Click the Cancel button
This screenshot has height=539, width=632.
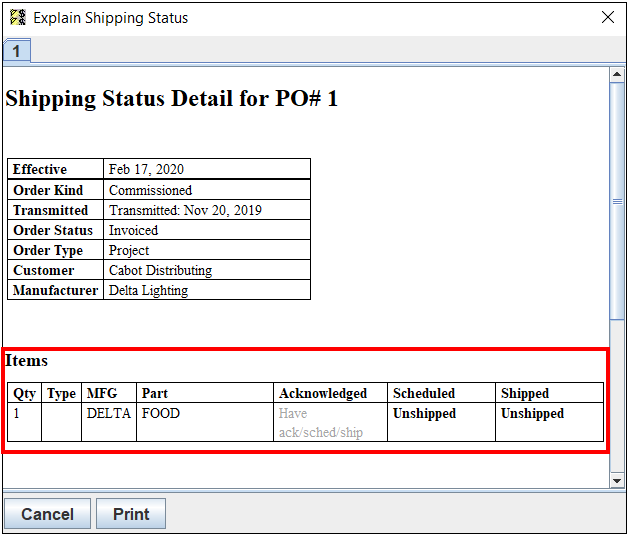tap(48, 514)
